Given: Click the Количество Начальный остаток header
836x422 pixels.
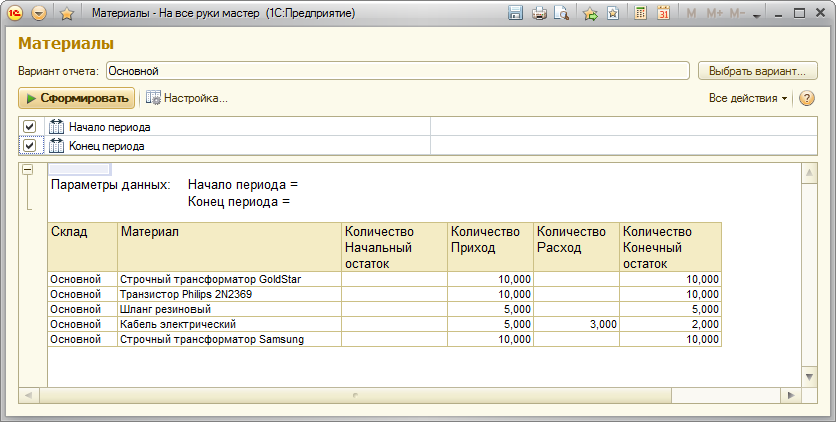Looking at the screenshot, I should tap(395, 247).
